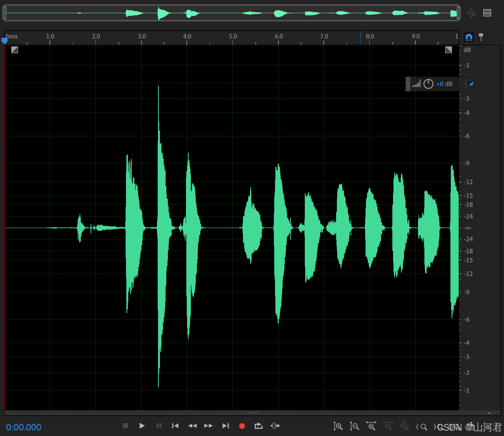Image resolution: width=504 pixels, height=436 pixels.
Task: Move playhead to next marker
Action: tap(226, 426)
